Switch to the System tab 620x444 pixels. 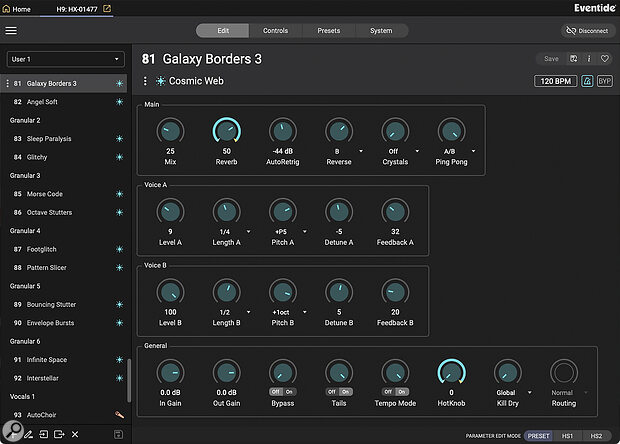[381, 30]
